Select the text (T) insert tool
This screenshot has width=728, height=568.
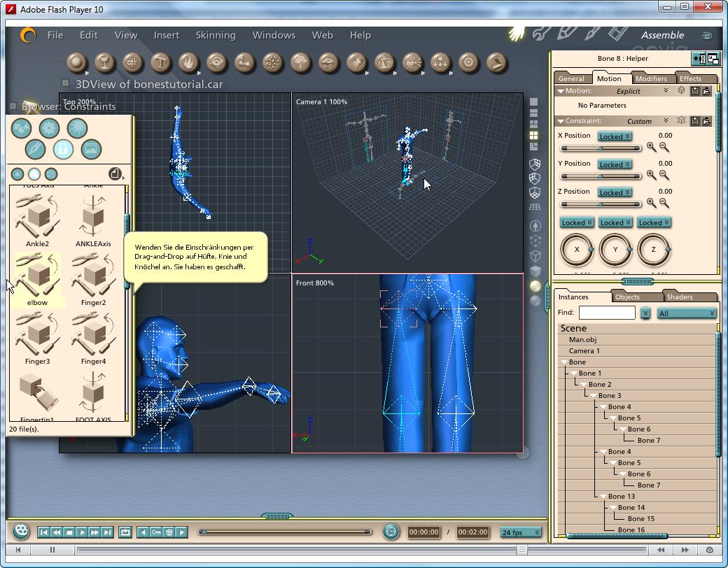(160, 63)
